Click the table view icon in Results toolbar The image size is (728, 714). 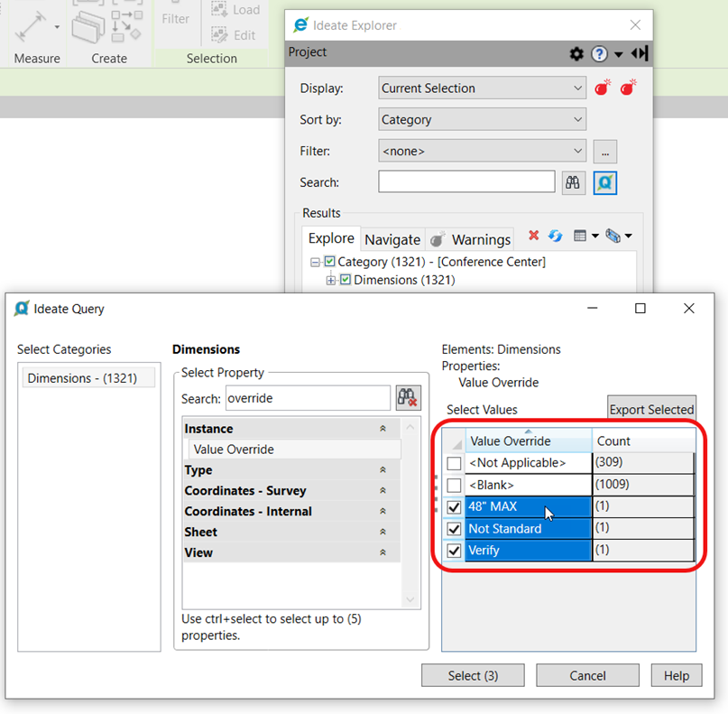tap(580, 236)
